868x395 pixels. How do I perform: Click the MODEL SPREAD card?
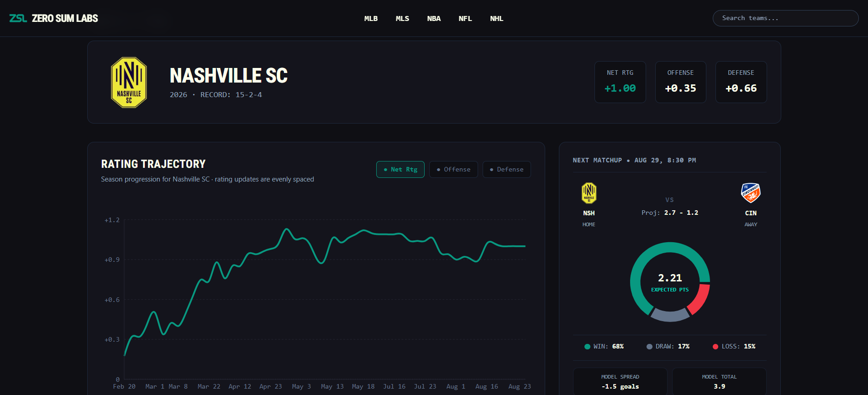tap(620, 382)
